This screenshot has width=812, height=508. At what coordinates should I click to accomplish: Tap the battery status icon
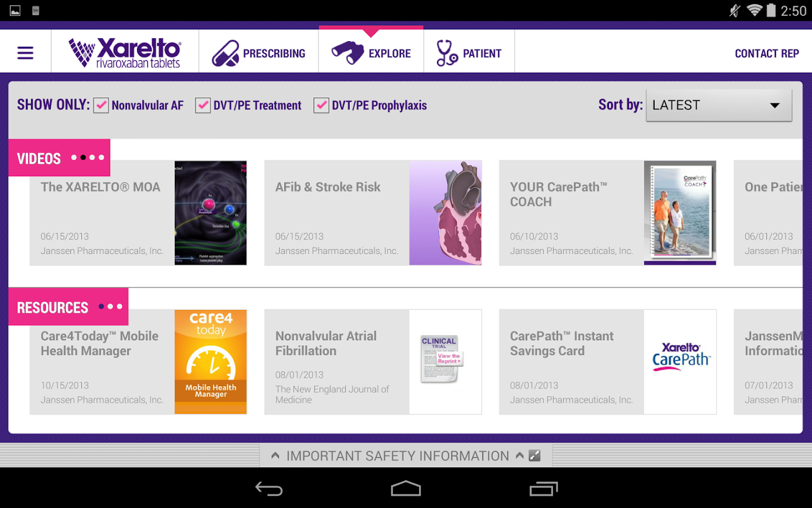coord(771,10)
